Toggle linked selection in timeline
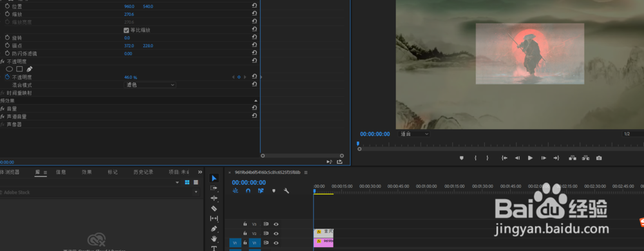 [261, 191]
